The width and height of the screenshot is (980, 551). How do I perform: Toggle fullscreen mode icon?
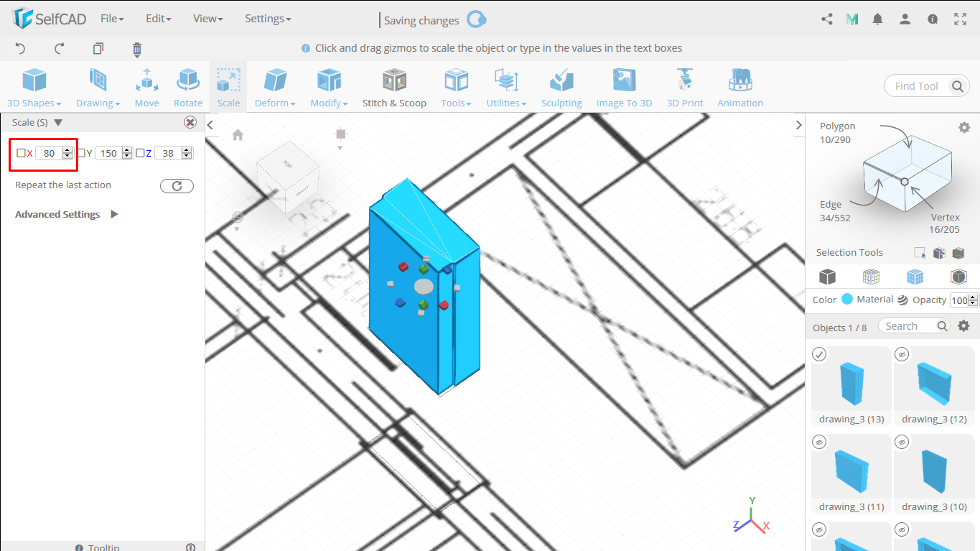click(961, 19)
